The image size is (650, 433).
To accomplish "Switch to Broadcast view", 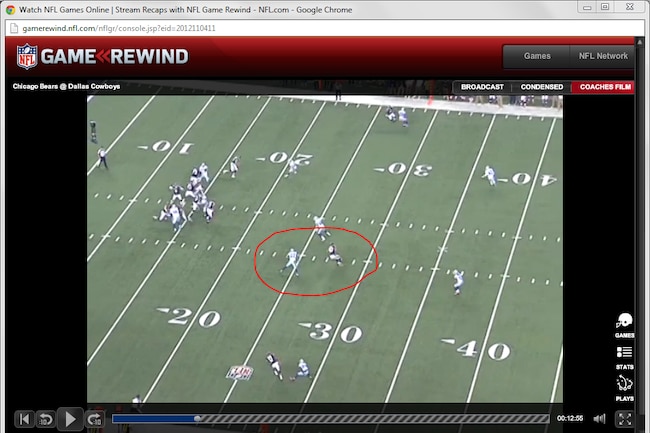I will tap(482, 87).
